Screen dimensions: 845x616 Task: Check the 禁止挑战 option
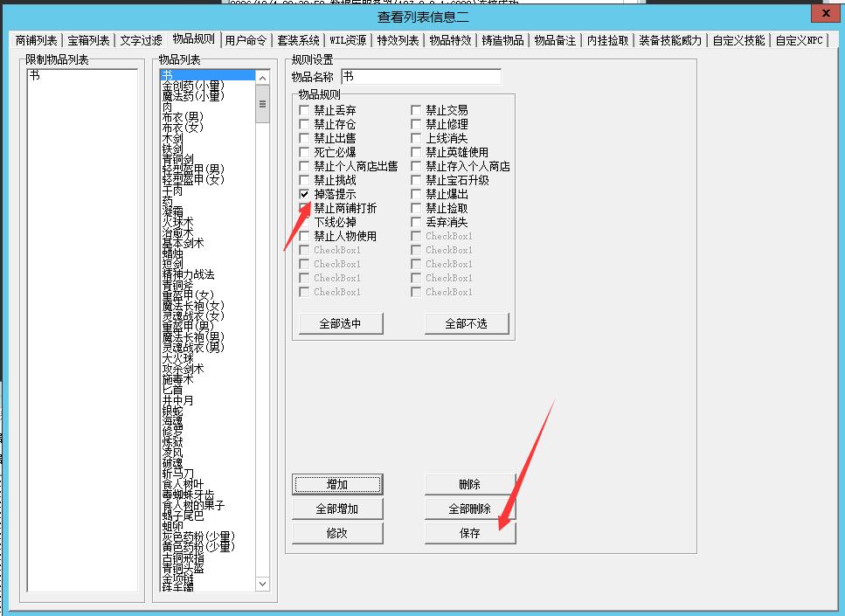pos(304,180)
